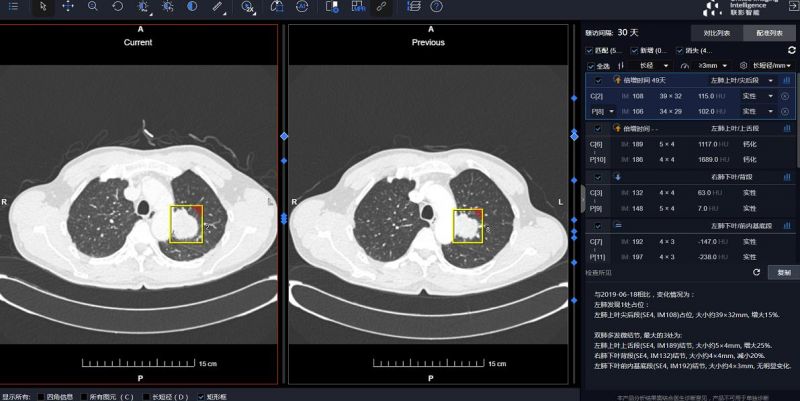Toggle the 矩形框 display checkbox
The height and width of the screenshot is (401, 800).
click(201, 396)
